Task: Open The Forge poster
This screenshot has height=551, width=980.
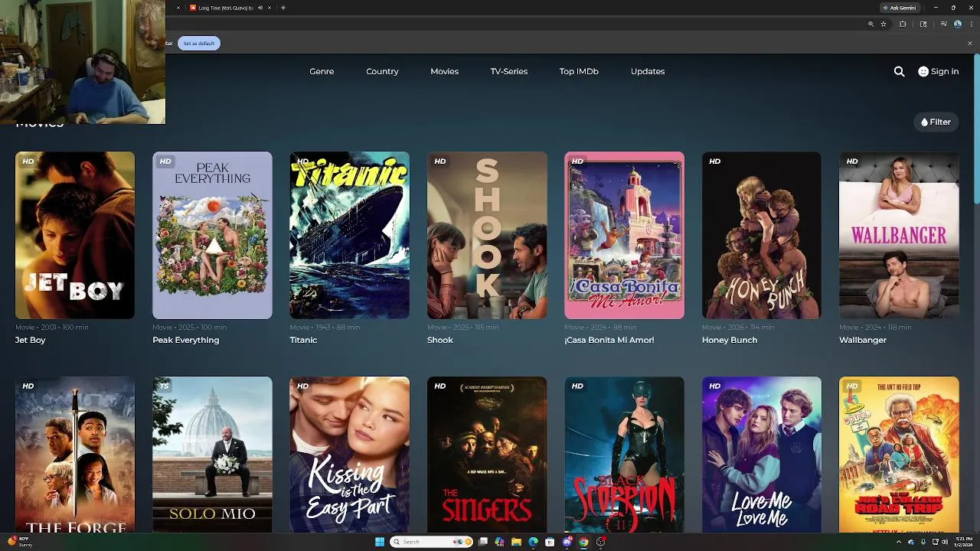Action: click(75, 455)
